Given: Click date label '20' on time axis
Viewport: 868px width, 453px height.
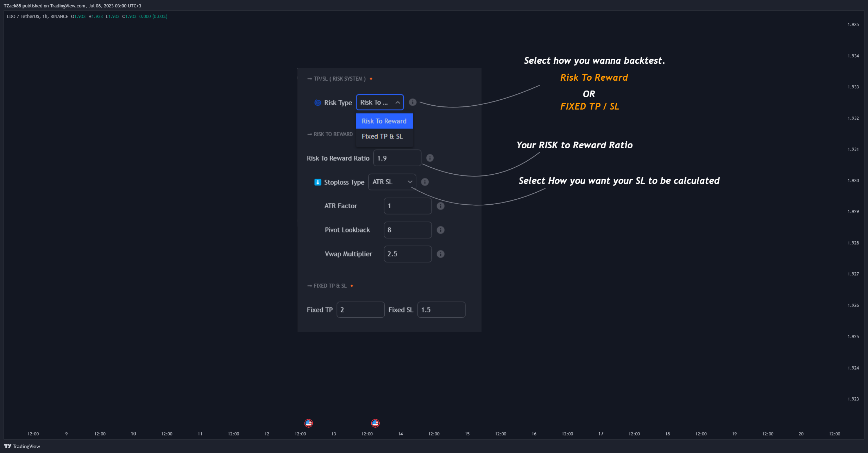Looking at the screenshot, I should pos(801,434).
